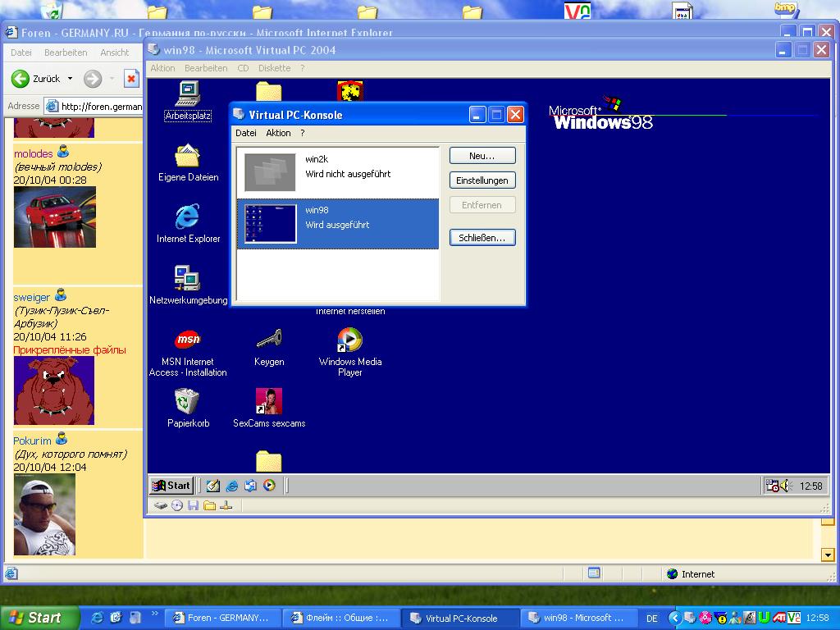Expand the Zurück button history dropdown
This screenshot has width=840, height=630.
[x=70, y=79]
